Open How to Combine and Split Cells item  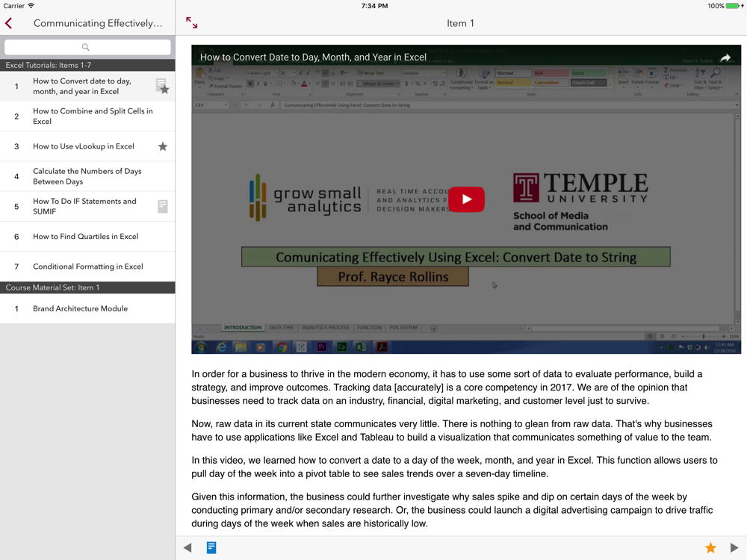87,116
